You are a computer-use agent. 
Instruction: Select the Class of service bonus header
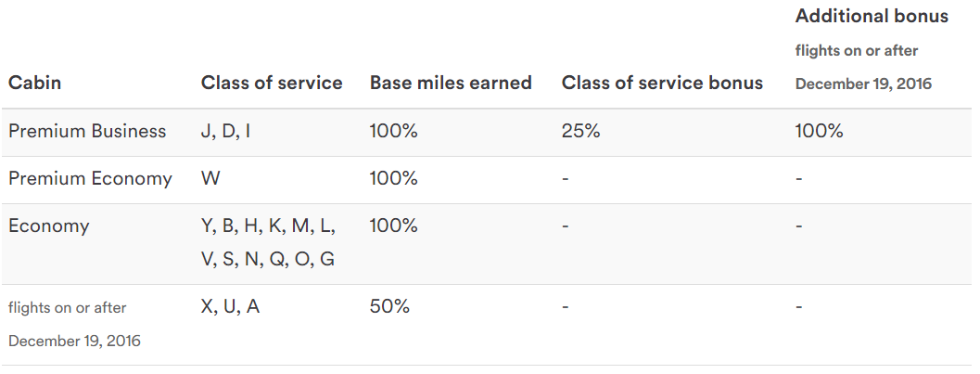click(x=662, y=83)
